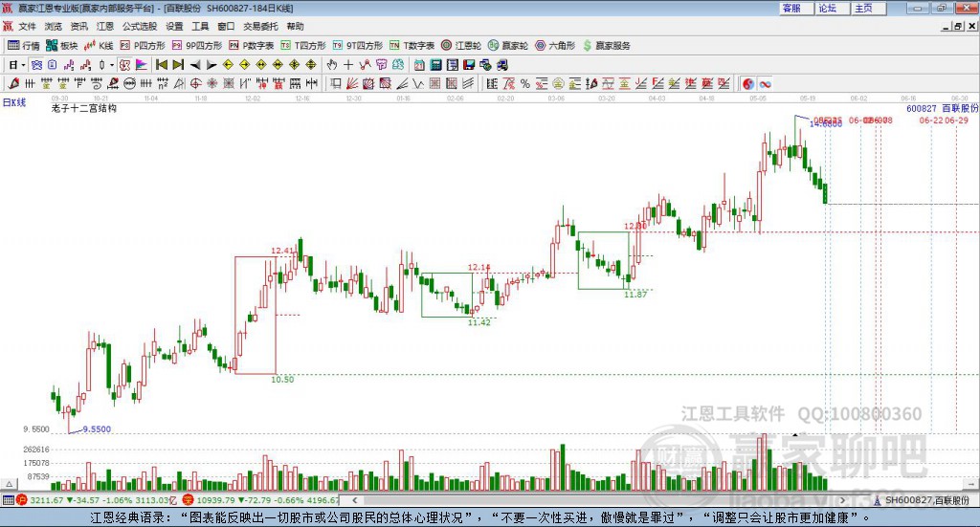980x527 pixels.
Task: Click the 10.50 price label on chart
Action: pyautogui.click(x=282, y=379)
